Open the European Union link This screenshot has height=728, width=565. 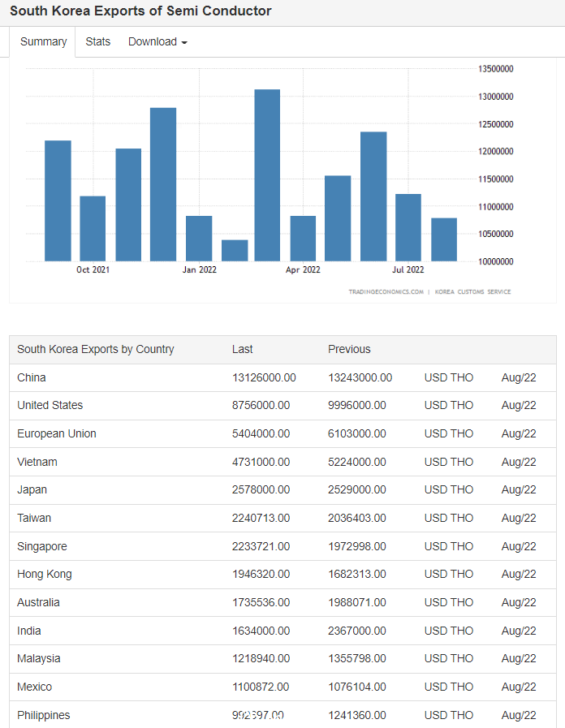coord(57,433)
